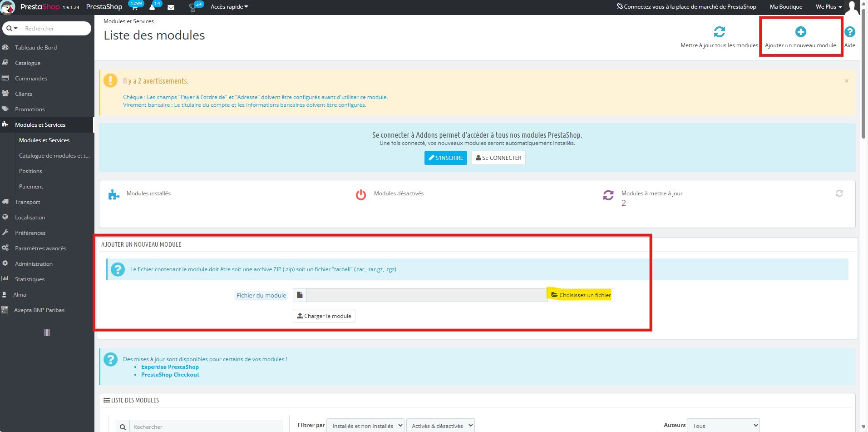Click the Connectez-vous à la place de marché link

[686, 7]
